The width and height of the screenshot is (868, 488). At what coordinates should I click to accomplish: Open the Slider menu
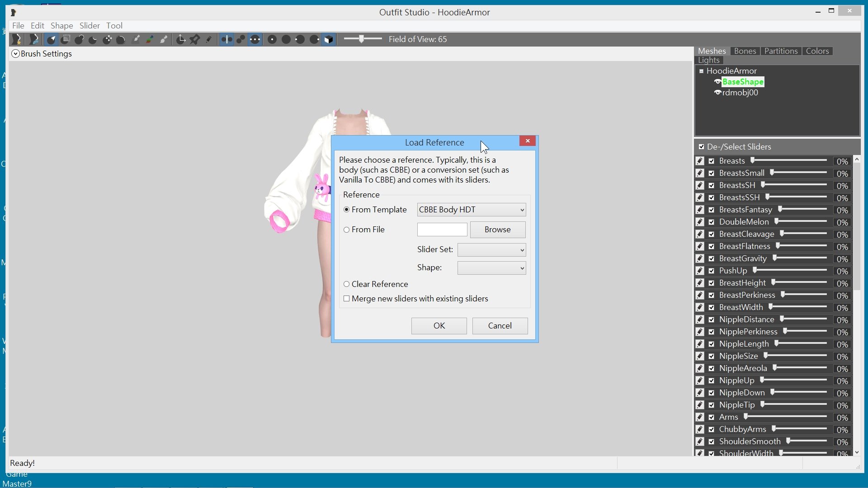(x=90, y=26)
